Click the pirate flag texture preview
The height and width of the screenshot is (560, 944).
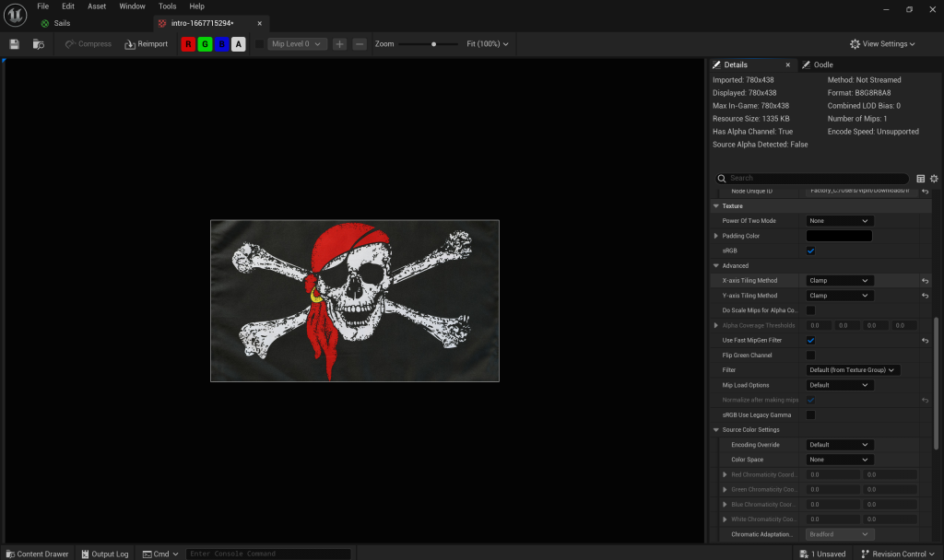tap(355, 301)
